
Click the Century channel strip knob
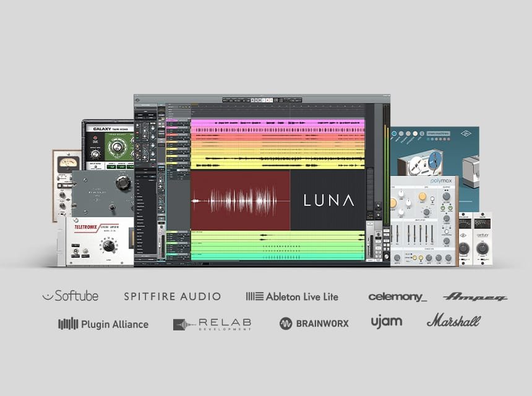[x=481, y=247]
